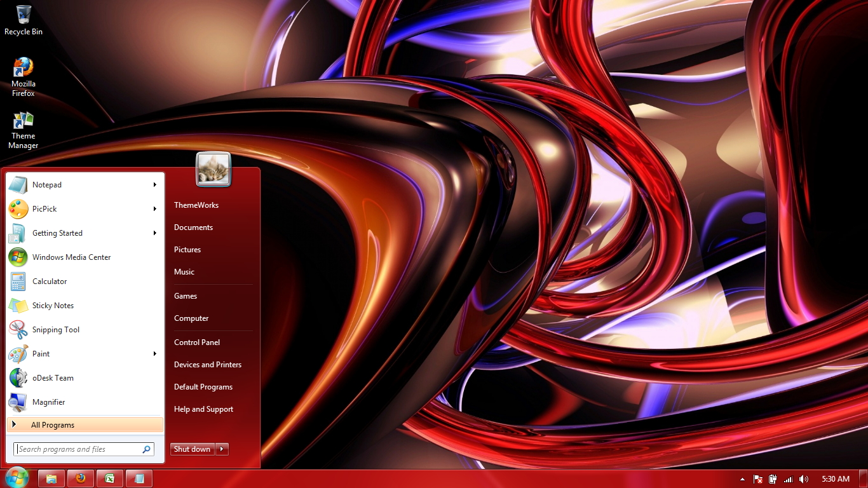Open Theme Manager desktop shortcut
868x488 pixels.
[24, 130]
